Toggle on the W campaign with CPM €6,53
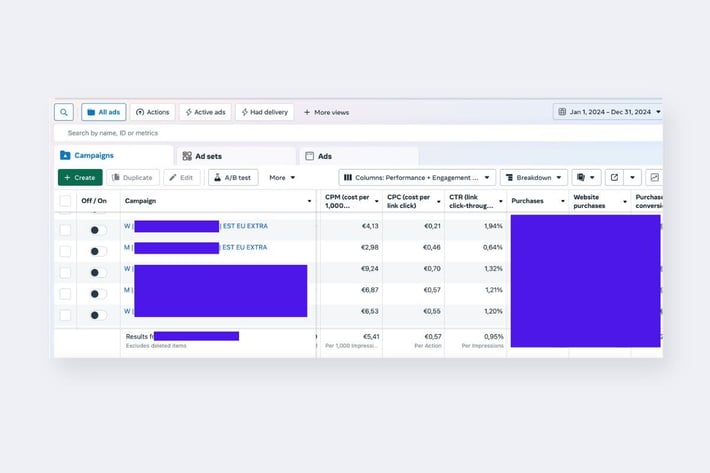The height and width of the screenshot is (473, 710). pos(98,315)
